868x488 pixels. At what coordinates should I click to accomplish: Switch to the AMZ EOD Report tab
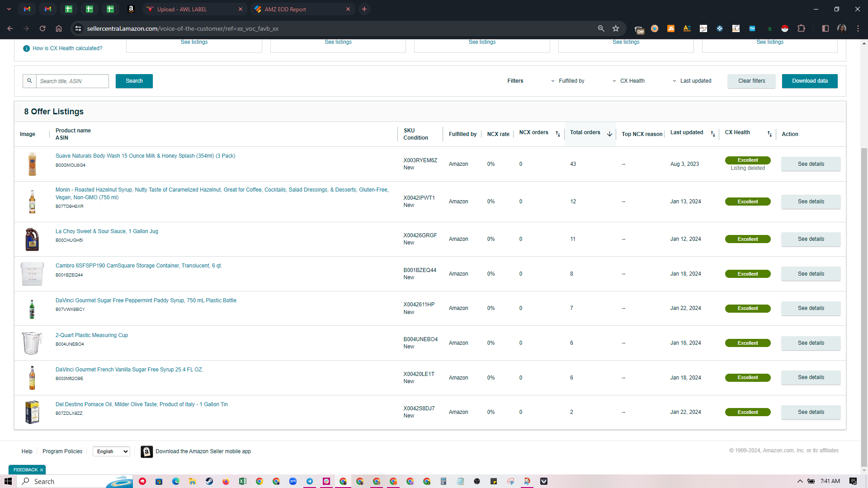coord(302,9)
